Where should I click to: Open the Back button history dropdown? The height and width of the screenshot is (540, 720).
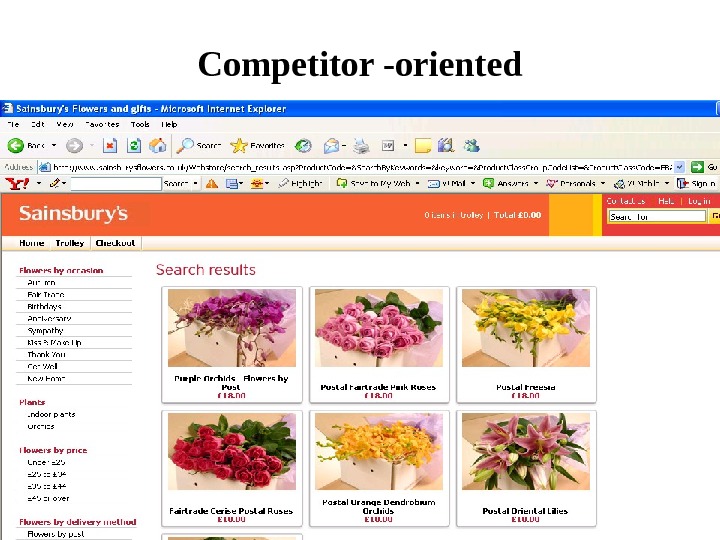pos(54,146)
